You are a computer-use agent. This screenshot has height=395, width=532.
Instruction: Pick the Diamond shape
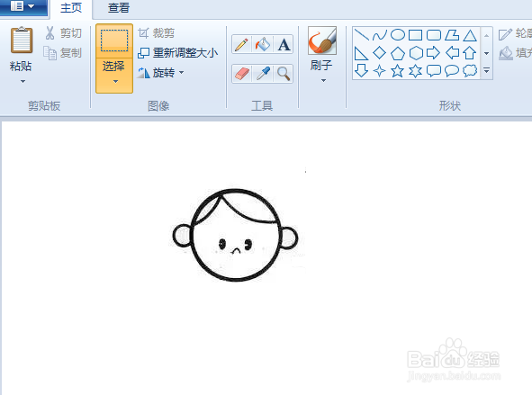379,53
